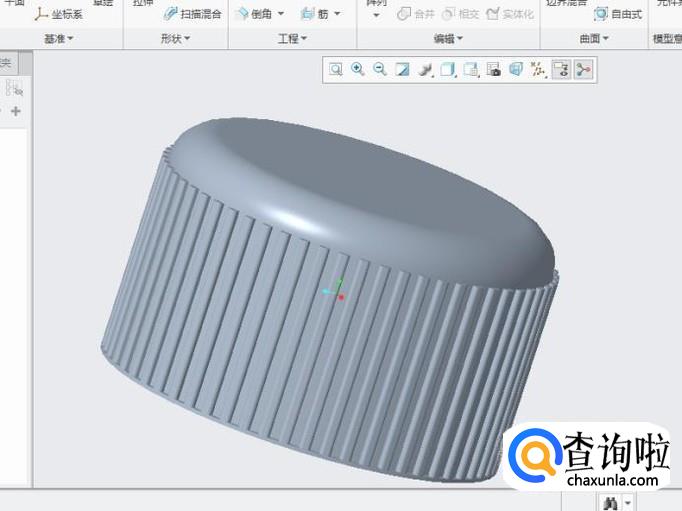The width and height of the screenshot is (682, 511).
Task: Click the perspective view cube icon
Action: pyautogui.click(x=516, y=70)
